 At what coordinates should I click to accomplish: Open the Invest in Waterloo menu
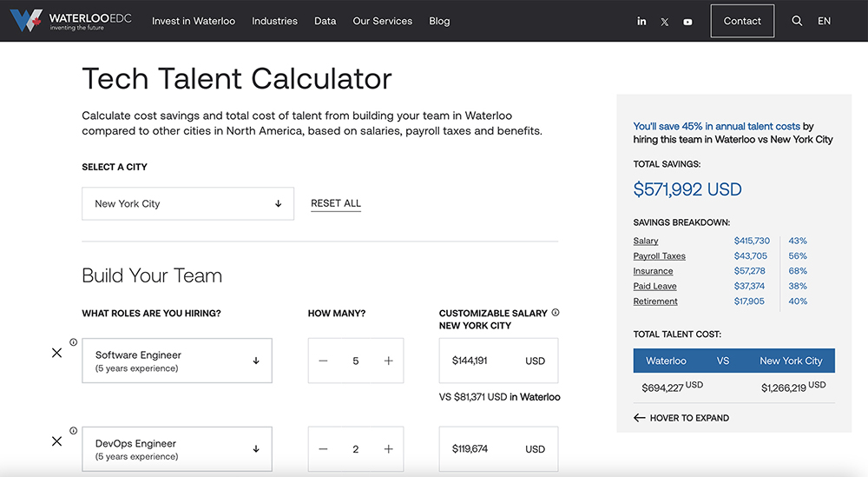point(194,21)
